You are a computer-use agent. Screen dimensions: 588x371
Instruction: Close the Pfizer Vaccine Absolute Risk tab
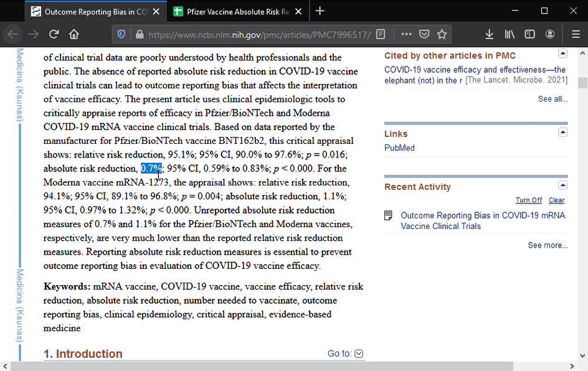(x=298, y=12)
